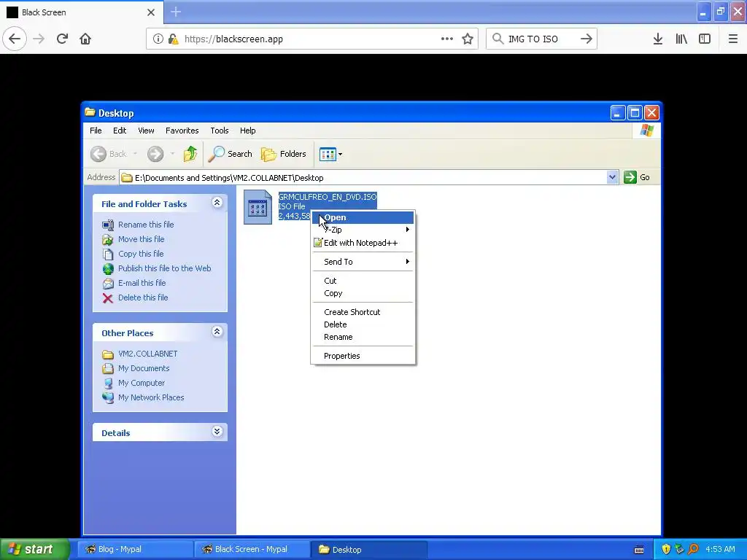Open the View menu in Explorer

click(x=146, y=131)
